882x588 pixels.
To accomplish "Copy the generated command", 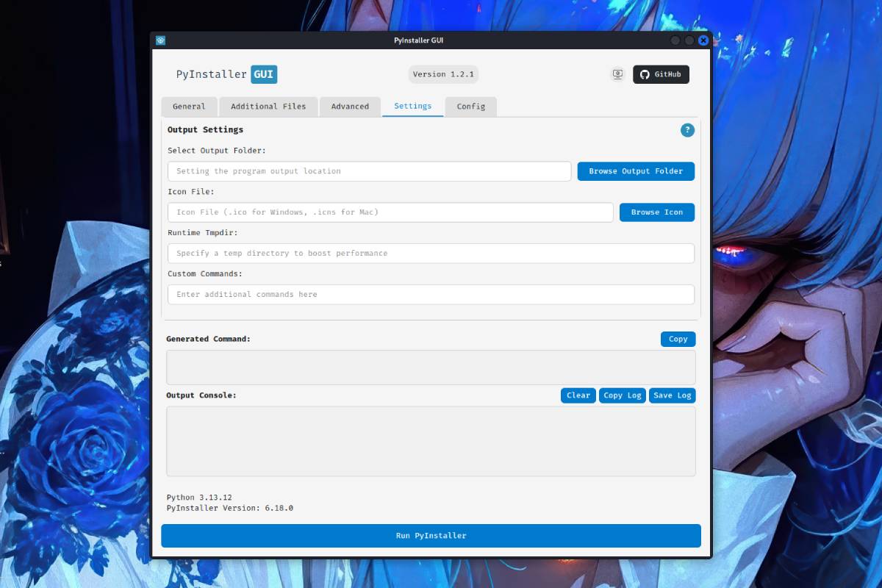I will (x=678, y=339).
